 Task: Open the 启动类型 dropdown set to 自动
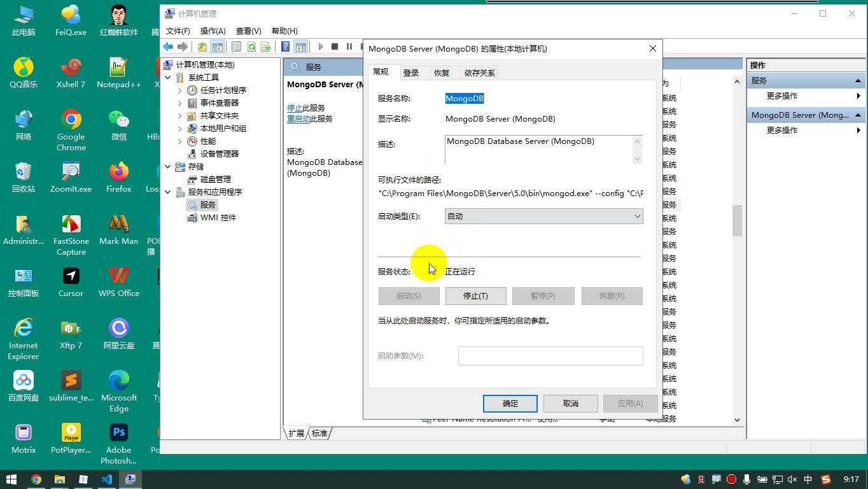point(544,216)
